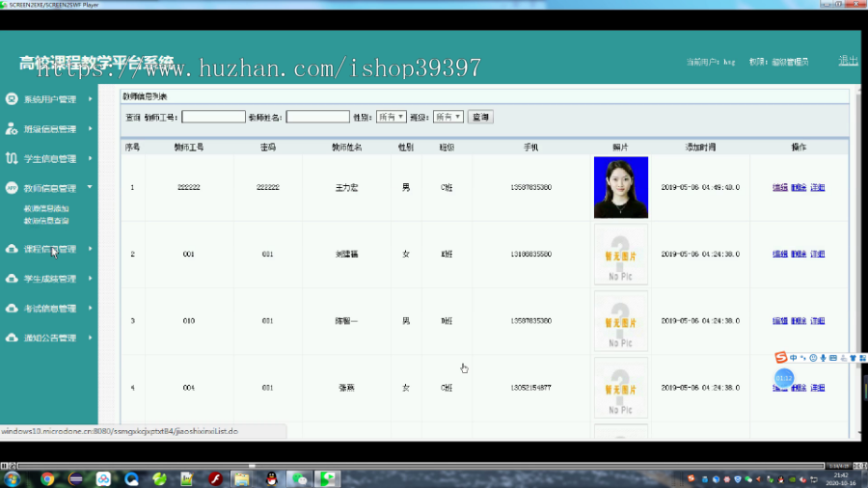Click the 退出 logout link
Viewport: 868px width, 488px height.
coord(848,61)
